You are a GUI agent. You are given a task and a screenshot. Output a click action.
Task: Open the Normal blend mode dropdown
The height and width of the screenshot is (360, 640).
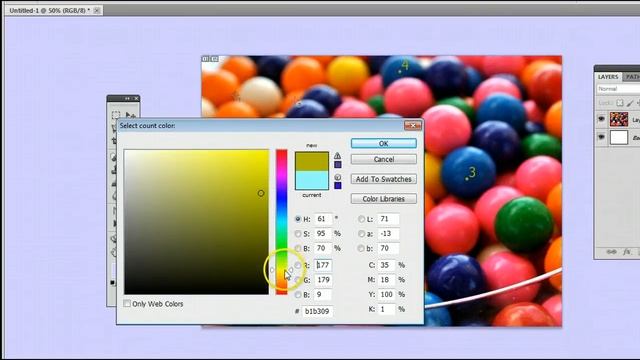618,89
